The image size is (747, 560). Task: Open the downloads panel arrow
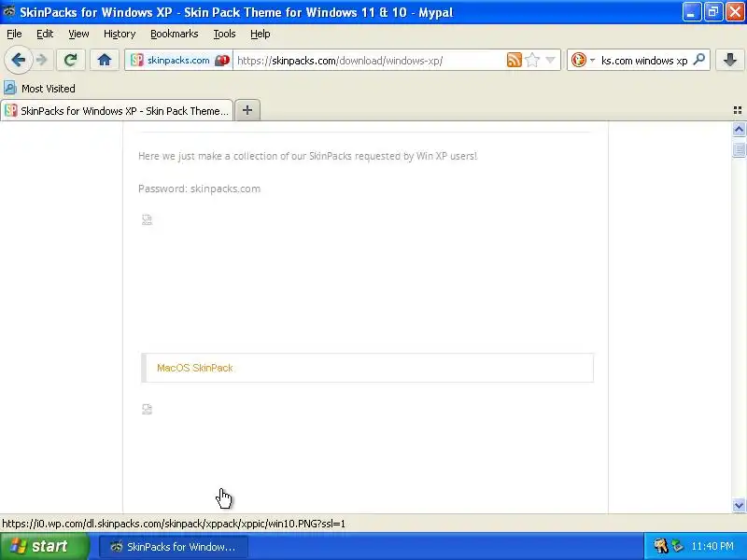[x=730, y=60]
